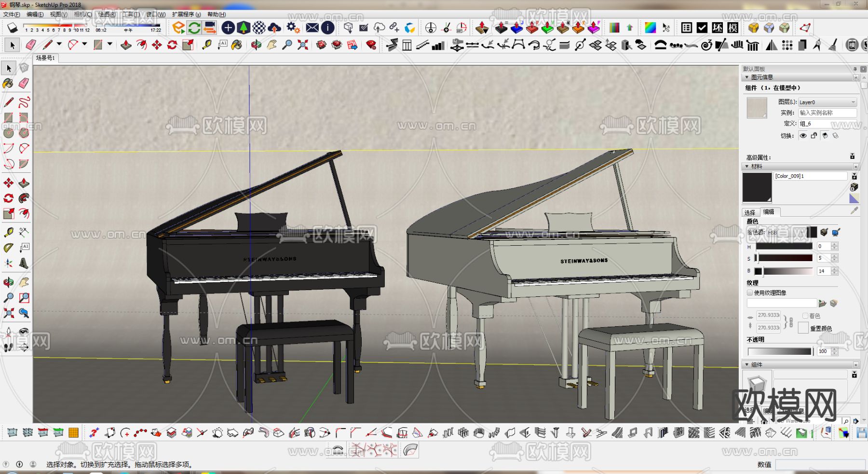Collapse the 材料 panel section
868x474 pixels.
pos(747,167)
